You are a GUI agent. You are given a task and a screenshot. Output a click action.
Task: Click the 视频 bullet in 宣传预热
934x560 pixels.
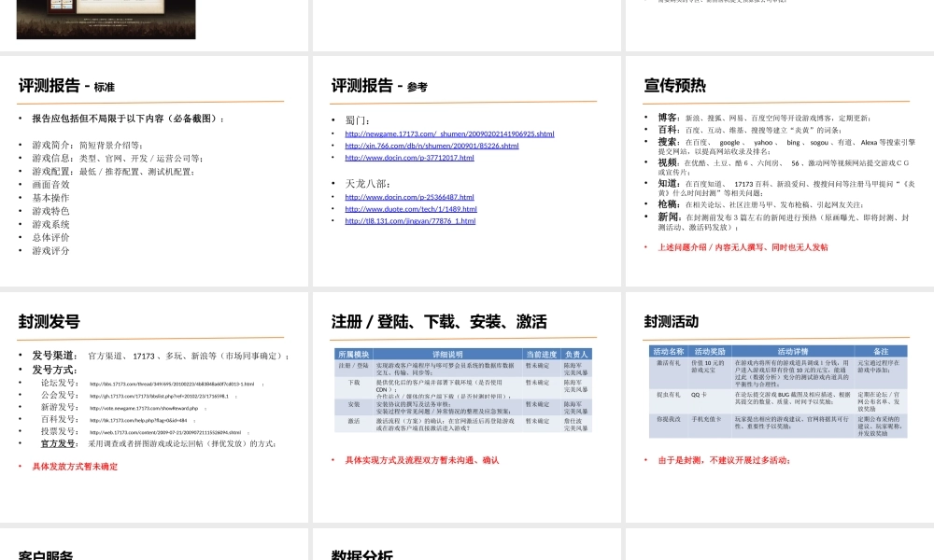point(784,167)
